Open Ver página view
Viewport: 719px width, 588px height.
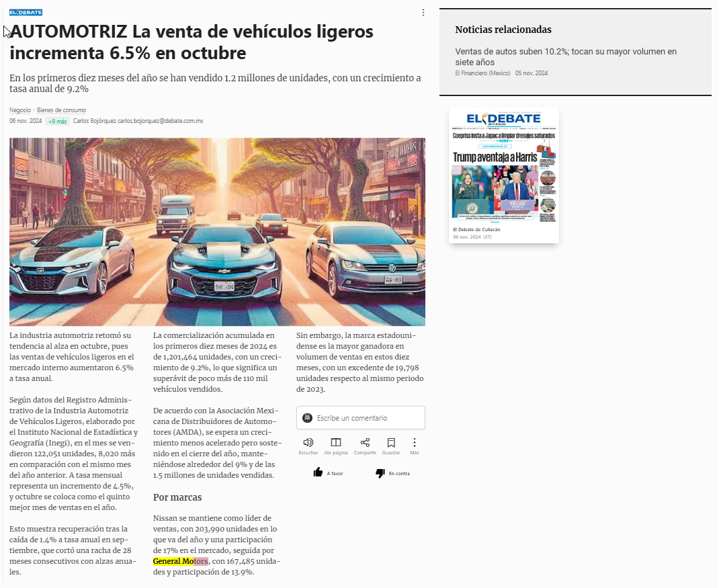(336, 446)
